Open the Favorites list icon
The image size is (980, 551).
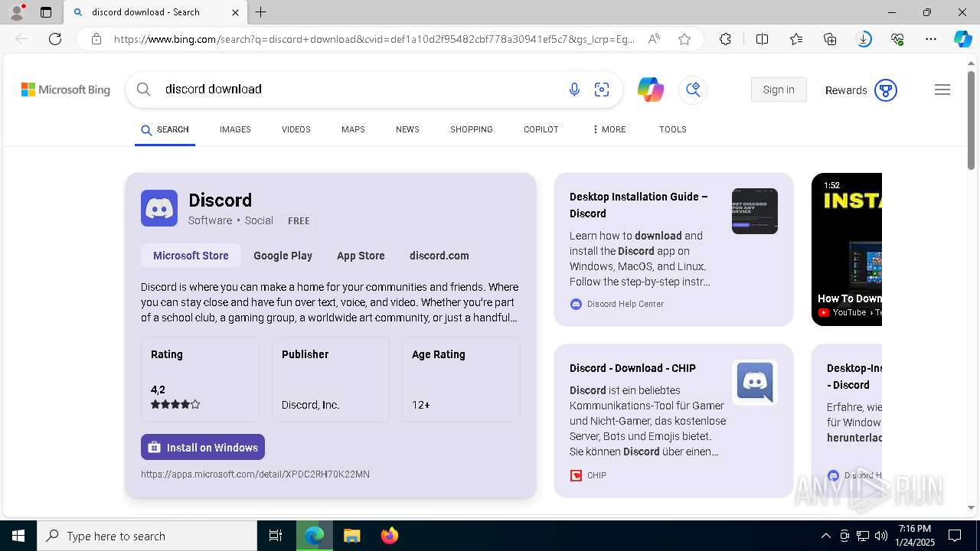(796, 39)
